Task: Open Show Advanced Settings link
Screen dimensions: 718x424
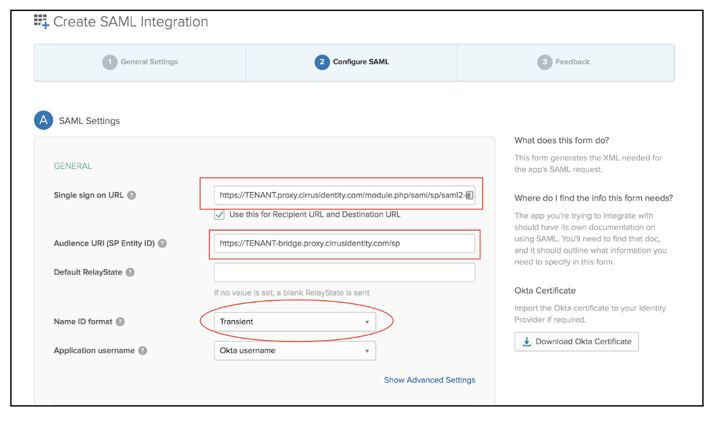Action: pos(430,380)
